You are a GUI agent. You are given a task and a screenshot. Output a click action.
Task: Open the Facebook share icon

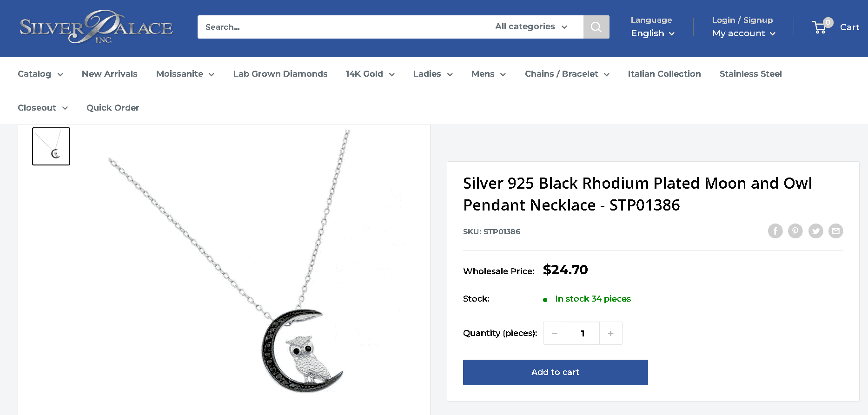coord(775,231)
